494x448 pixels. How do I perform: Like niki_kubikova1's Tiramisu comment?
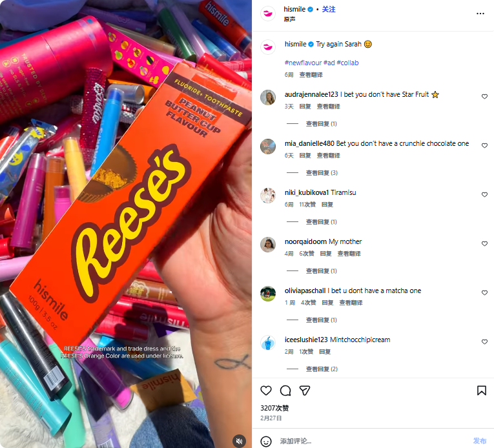pyautogui.click(x=484, y=195)
